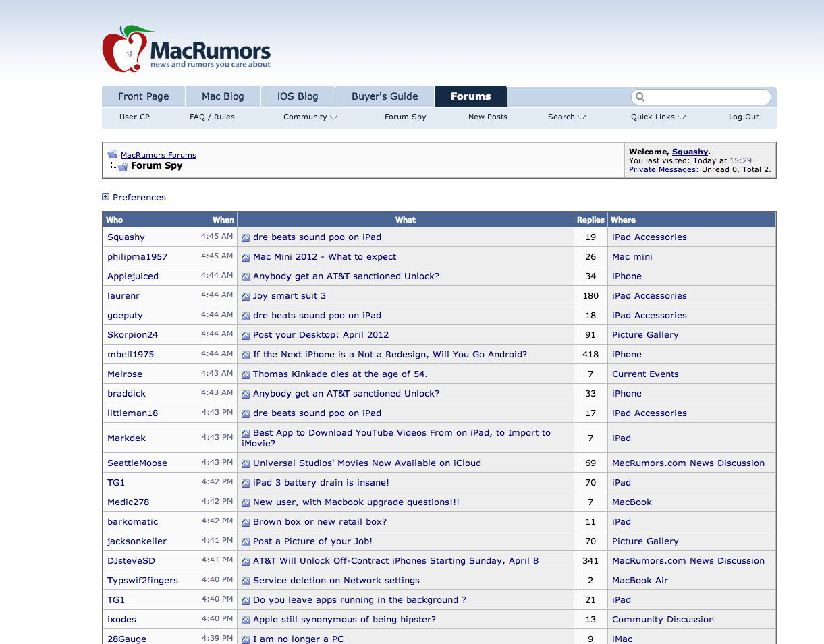The image size is (824, 644).
Task: Expand the Preferences plus box
Action: 105,197
